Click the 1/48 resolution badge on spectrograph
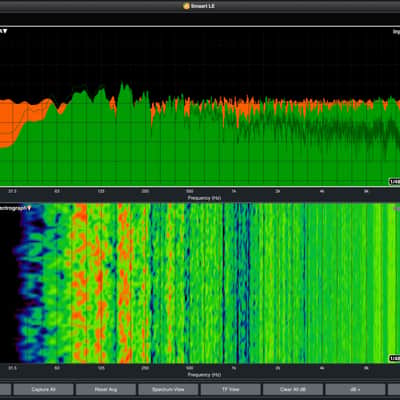Image resolution: width=400 pixels, height=400 pixels. pyautogui.click(x=395, y=358)
